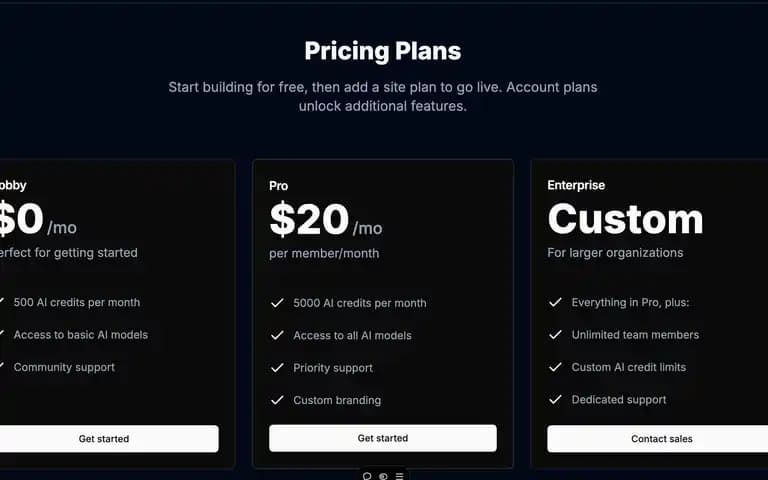Screen dimensions: 768x480
Task: Select the Enterprise plan title
Action: pos(576,185)
